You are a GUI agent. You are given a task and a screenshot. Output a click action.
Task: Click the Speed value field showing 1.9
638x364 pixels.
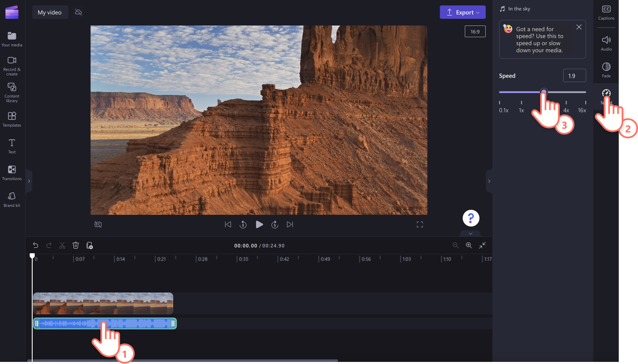click(x=574, y=76)
